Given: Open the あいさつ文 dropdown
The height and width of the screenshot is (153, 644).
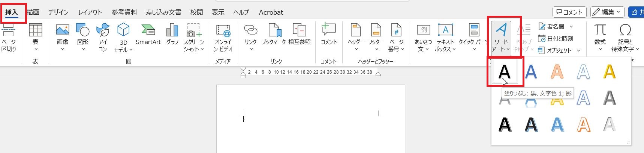Looking at the screenshot, I should click(x=427, y=49).
